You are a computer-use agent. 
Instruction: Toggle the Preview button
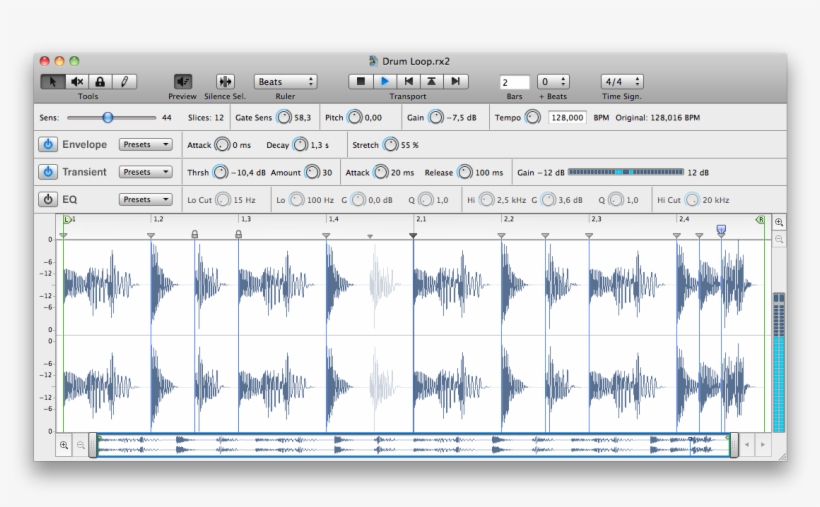tap(182, 82)
